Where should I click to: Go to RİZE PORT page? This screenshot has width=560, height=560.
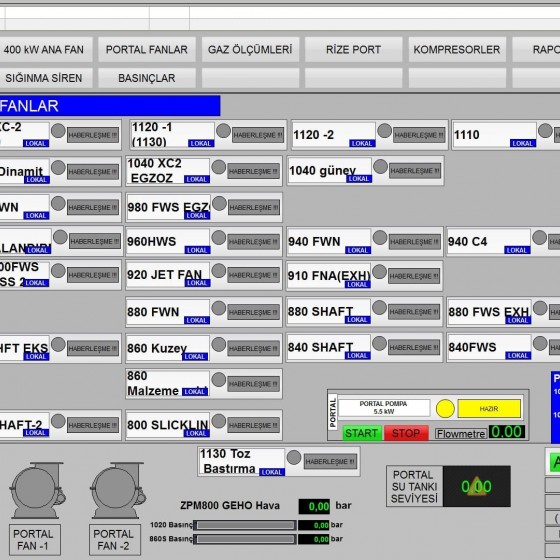(354, 49)
